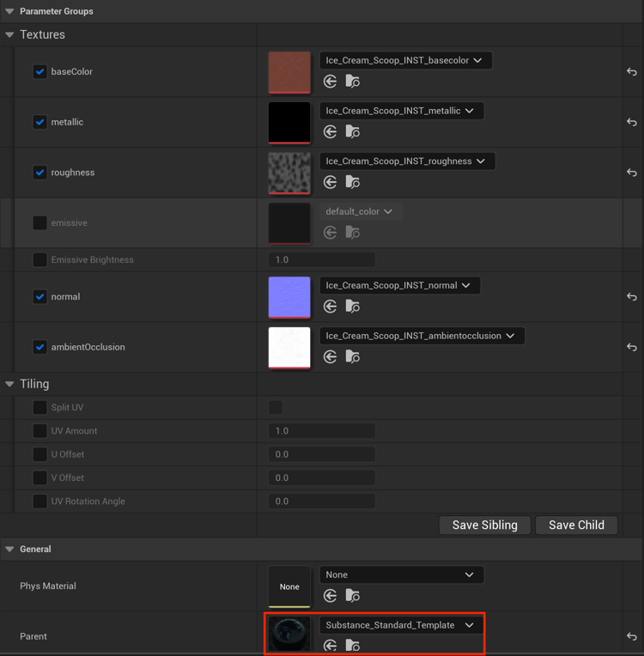Reset Parent to default value
Image resolution: width=644 pixels, height=656 pixels.
pos(632,636)
